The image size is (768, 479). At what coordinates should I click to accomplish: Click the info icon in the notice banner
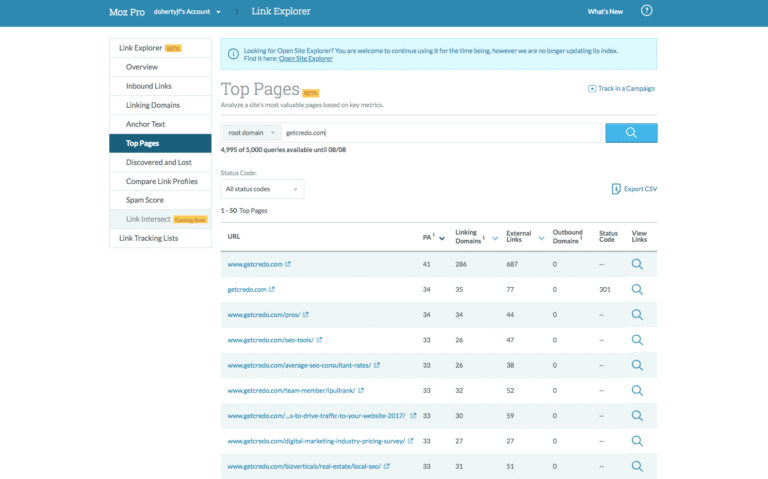(x=233, y=54)
